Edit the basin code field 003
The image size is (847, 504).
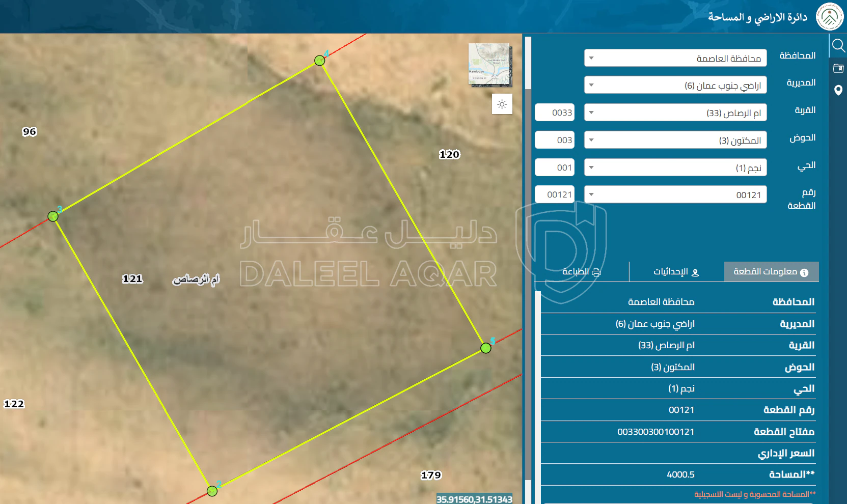click(555, 140)
